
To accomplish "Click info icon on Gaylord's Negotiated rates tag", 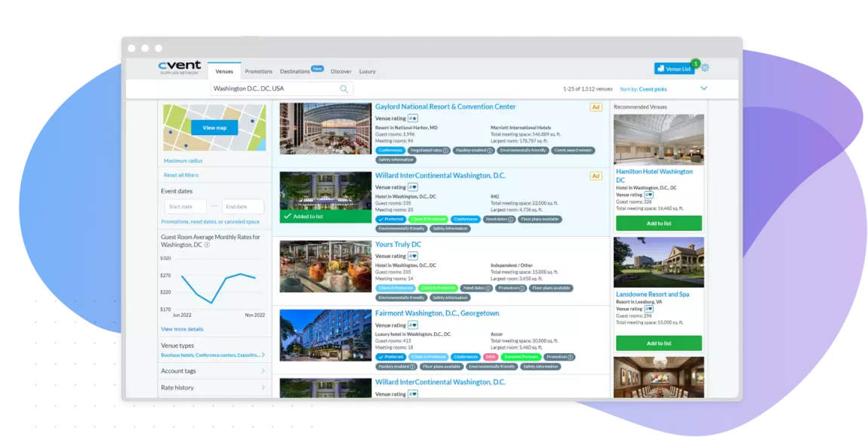I will pos(445,151).
